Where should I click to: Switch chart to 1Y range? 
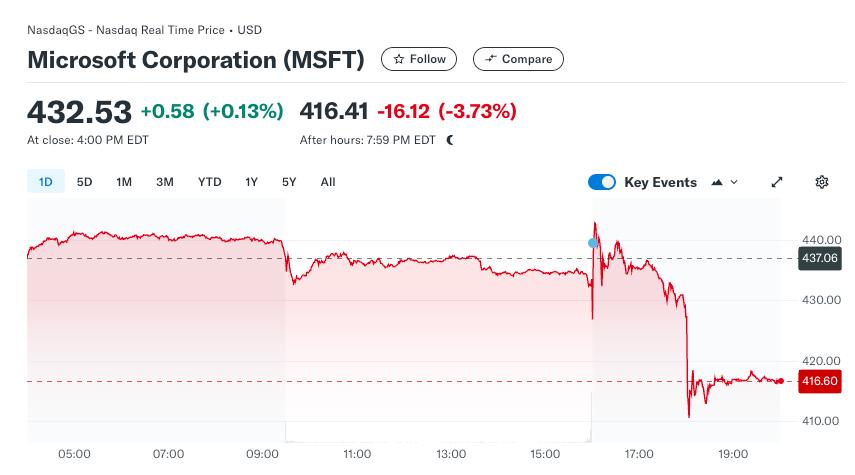click(251, 182)
